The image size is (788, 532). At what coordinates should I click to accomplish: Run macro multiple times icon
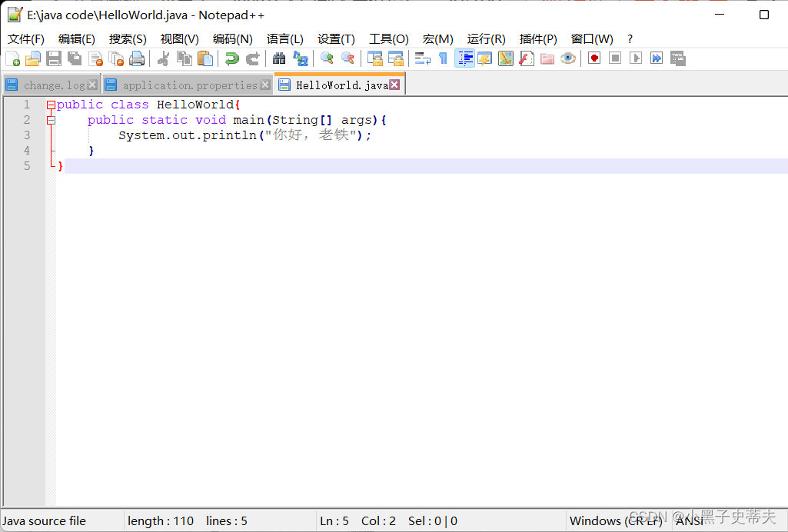pyautogui.click(x=657, y=58)
